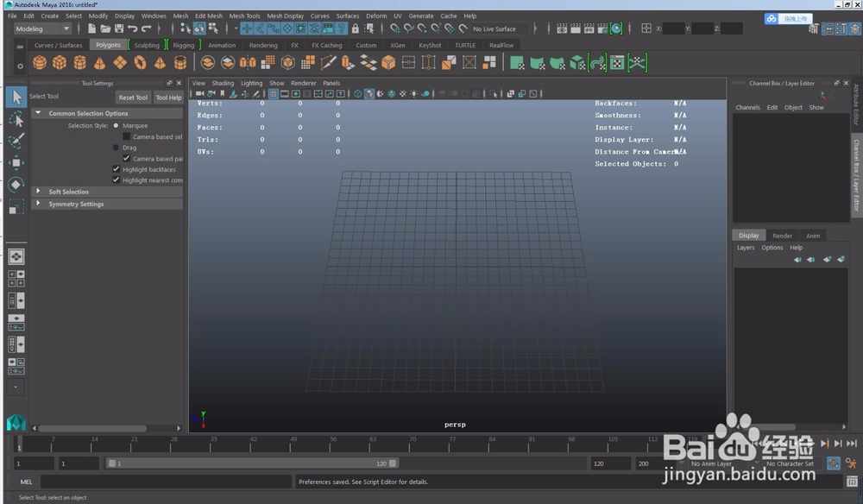
Task: Enable Camera based selection checkbox
Action: click(x=127, y=136)
